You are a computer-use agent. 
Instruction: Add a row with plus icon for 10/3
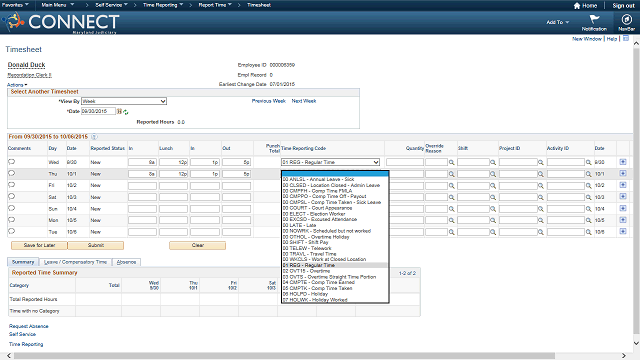[623, 196]
